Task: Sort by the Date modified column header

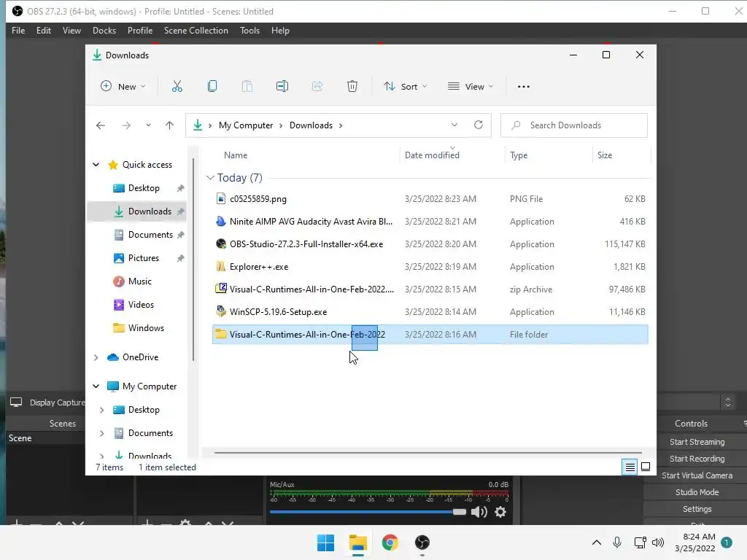Action: coord(432,155)
